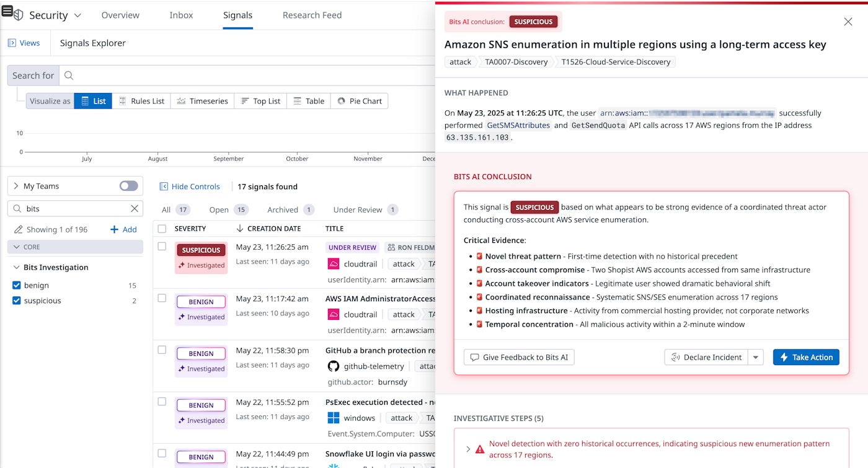Filter by Open signals tab

click(x=229, y=210)
